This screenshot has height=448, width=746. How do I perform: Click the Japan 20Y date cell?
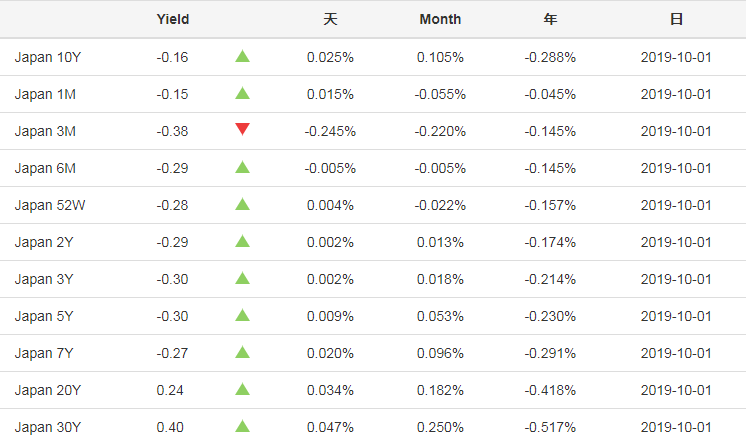tap(676, 390)
